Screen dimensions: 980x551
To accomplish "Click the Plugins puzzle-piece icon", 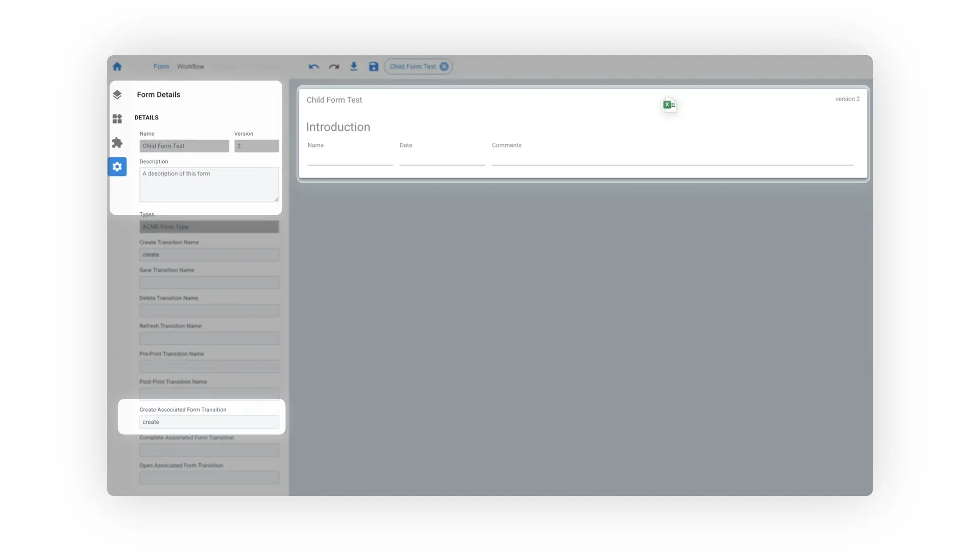I will pos(117,143).
